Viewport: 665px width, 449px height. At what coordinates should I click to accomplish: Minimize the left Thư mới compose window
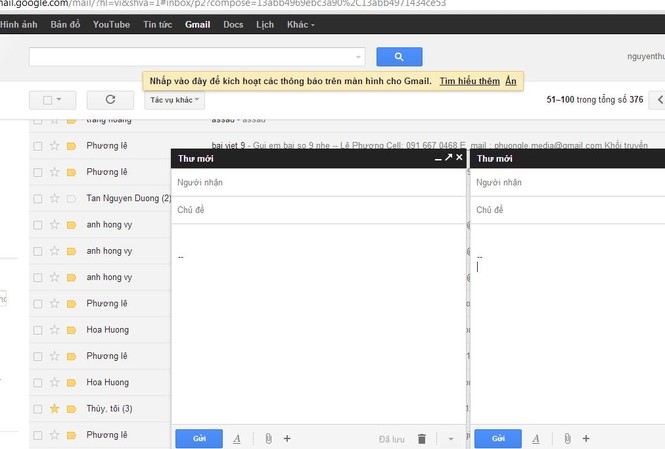point(438,158)
